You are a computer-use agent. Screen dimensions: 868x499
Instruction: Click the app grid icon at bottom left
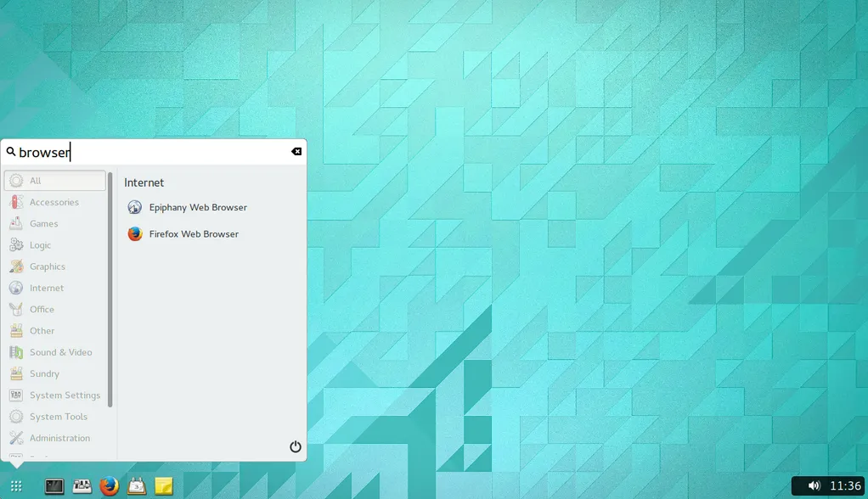[x=18, y=485]
